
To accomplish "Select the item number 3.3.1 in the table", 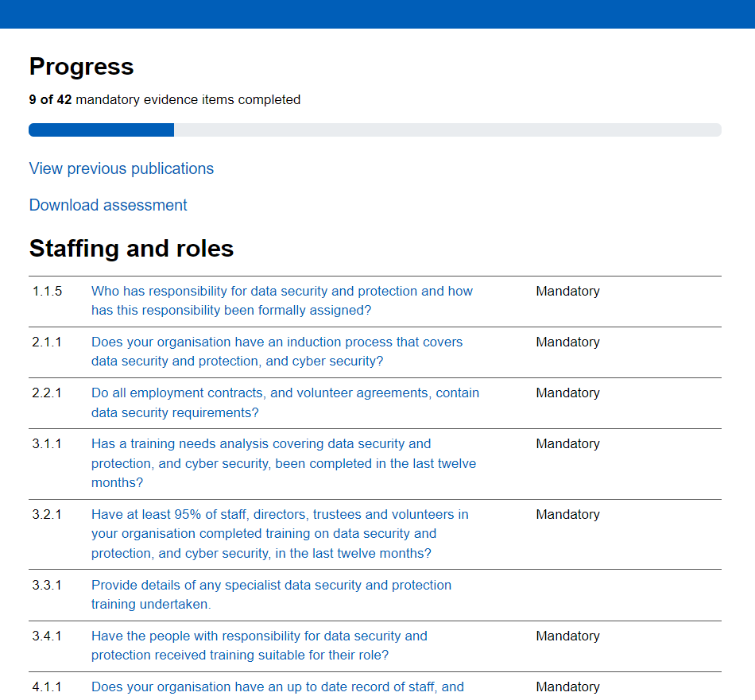I will point(47,585).
